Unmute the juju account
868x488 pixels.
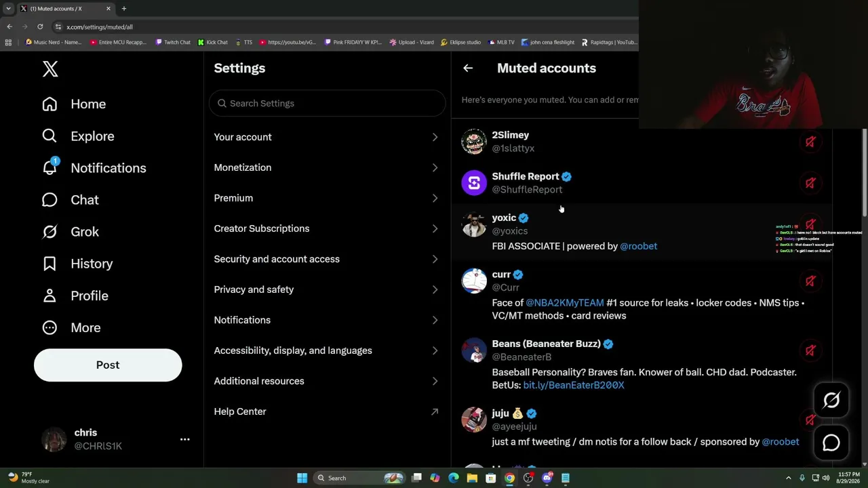pos(810,420)
